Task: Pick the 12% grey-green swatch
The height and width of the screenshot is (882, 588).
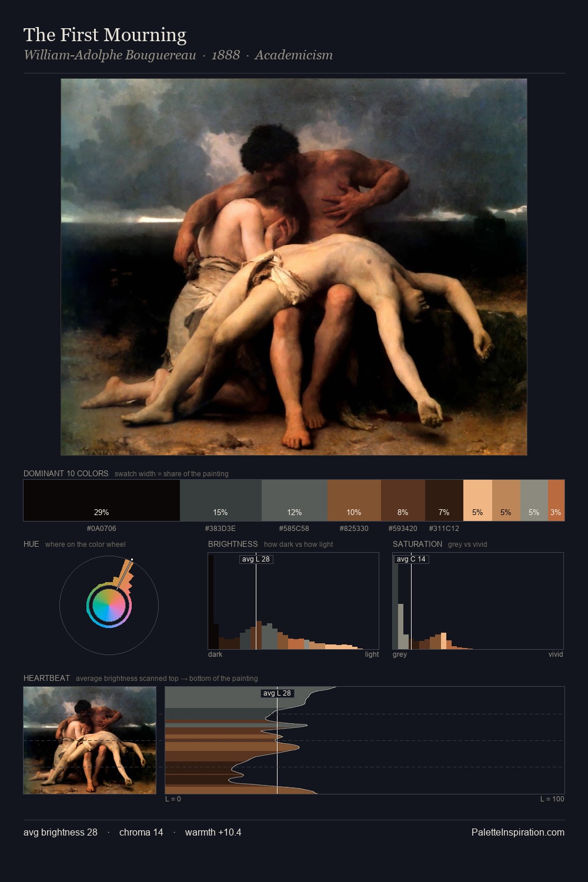Action: [x=295, y=500]
